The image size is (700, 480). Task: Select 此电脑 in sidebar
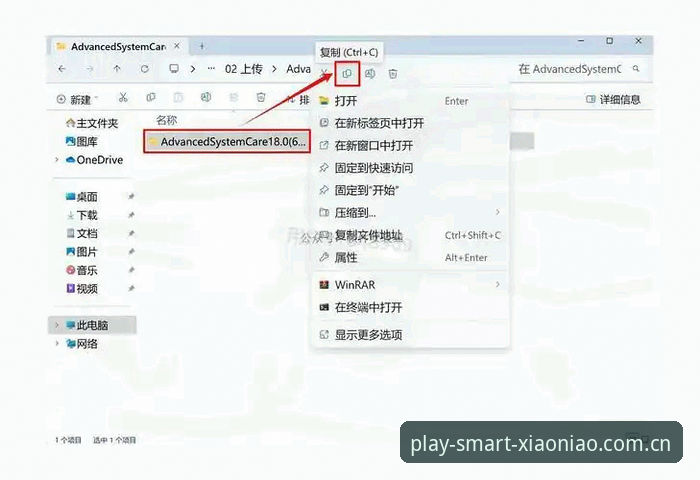[92, 325]
